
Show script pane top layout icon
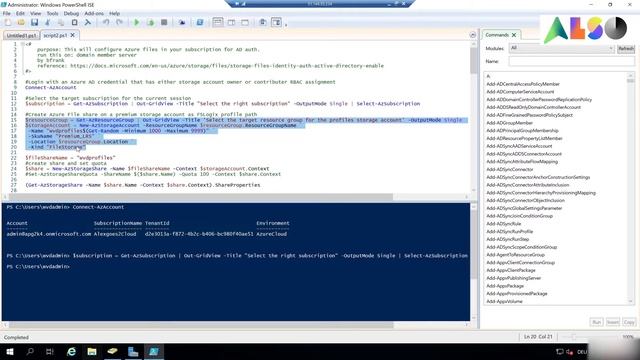tap(218, 22)
